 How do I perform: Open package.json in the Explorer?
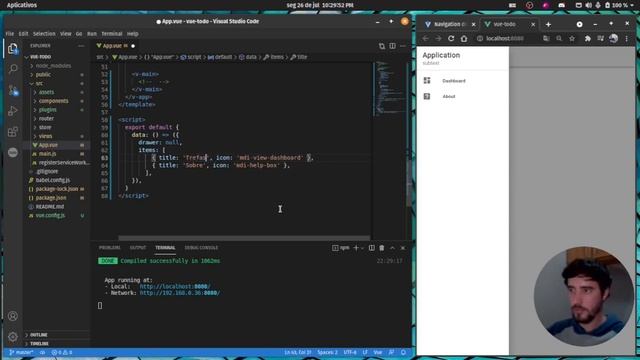51,198
